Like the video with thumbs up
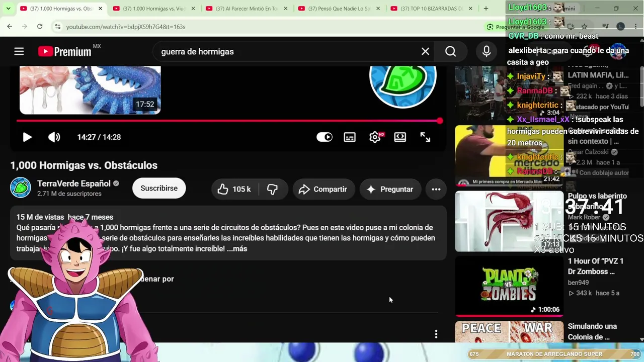 (234, 189)
